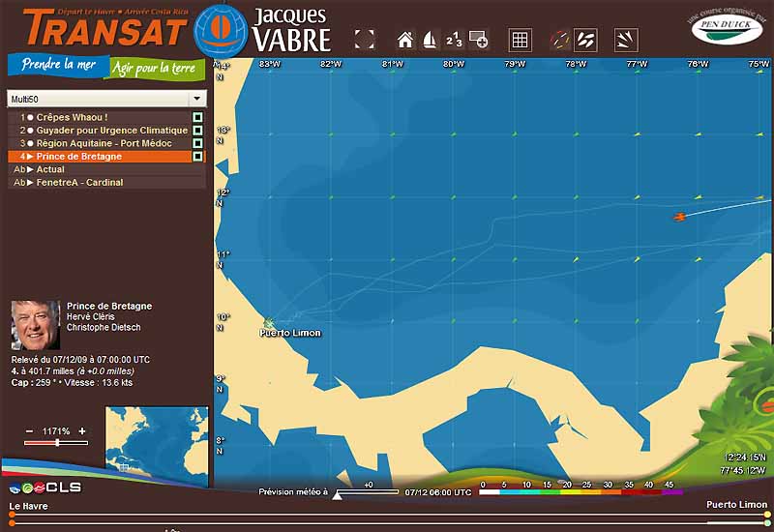Click the home view icon
Image resolution: width=774 pixels, height=532 pixels.
click(405, 40)
